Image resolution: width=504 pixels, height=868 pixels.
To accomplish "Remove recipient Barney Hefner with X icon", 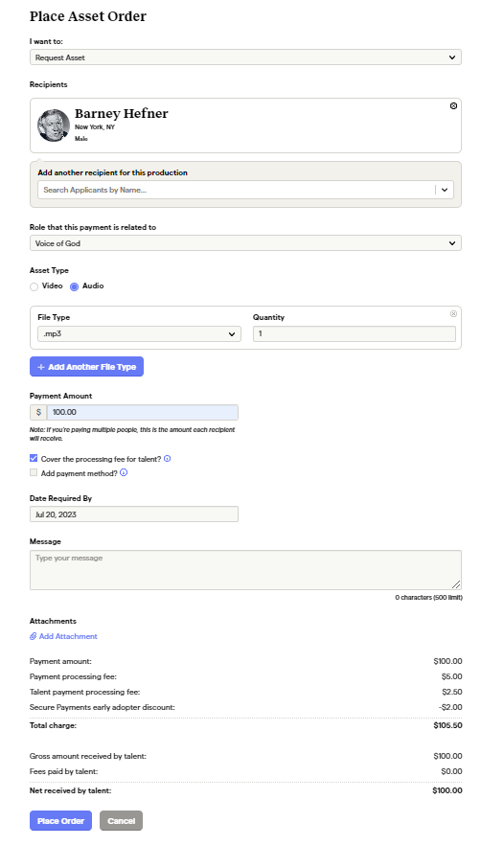I will [453, 105].
